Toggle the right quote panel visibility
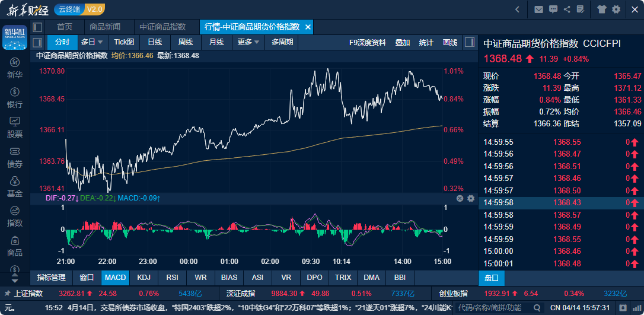Screen dimensions: 644x315 pyautogui.click(x=470, y=42)
